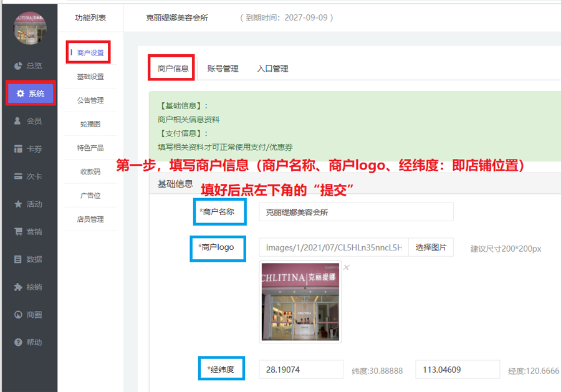Click the 功能列表 header text
This screenshot has height=392, width=561.
(x=90, y=18)
